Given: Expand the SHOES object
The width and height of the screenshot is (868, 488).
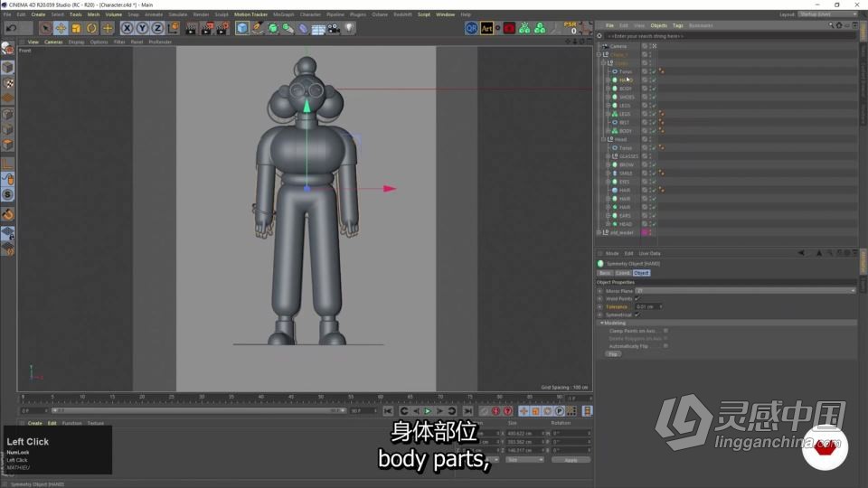Looking at the screenshot, I should [608, 97].
